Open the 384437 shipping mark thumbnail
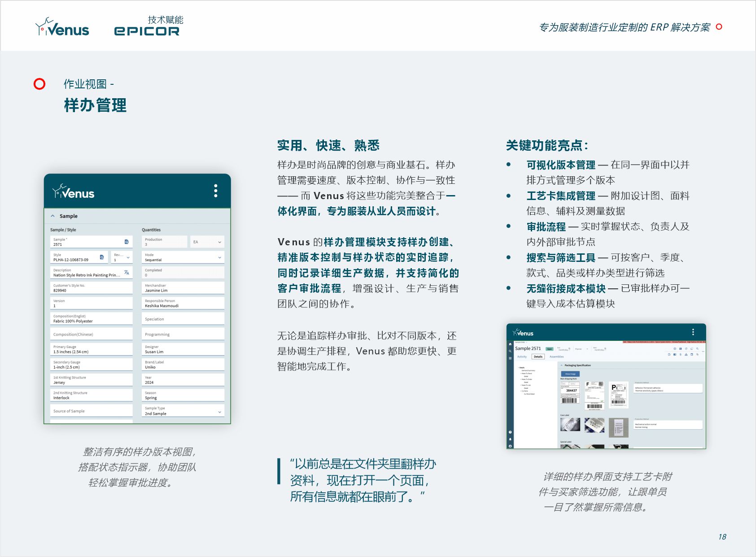756x557 pixels. 570,392
